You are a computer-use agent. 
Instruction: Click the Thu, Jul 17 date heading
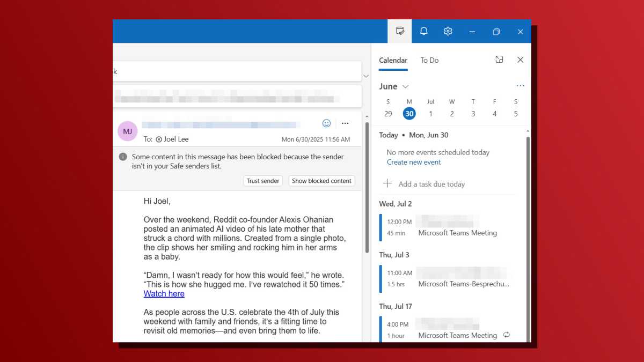coord(397,306)
